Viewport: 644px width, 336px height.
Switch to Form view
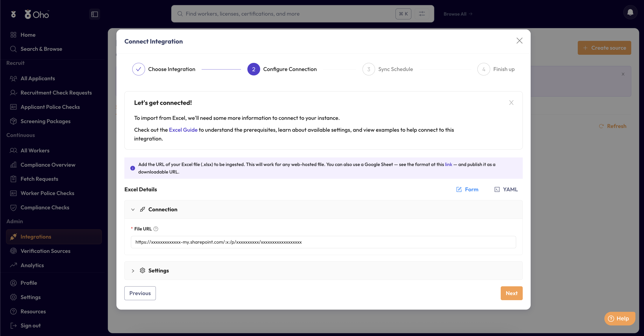[467, 189]
